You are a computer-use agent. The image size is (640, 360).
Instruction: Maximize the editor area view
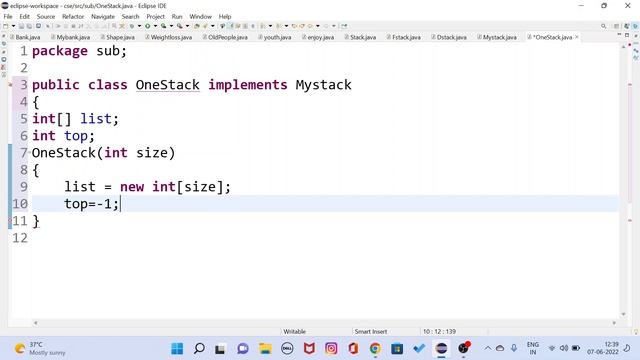click(x=627, y=36)
